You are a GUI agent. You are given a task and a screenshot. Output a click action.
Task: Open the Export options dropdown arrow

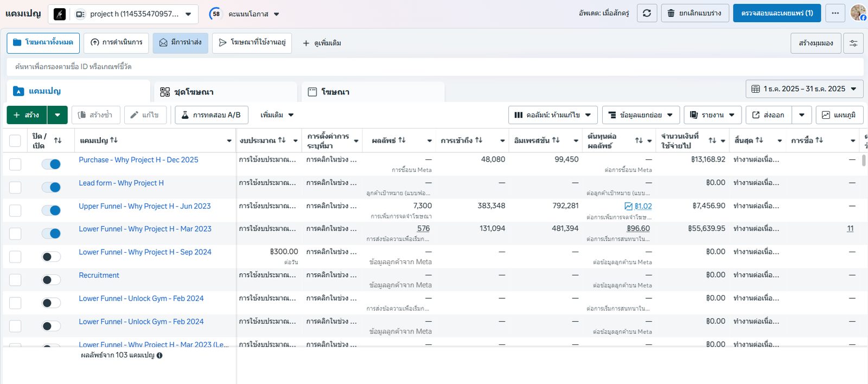802,115
